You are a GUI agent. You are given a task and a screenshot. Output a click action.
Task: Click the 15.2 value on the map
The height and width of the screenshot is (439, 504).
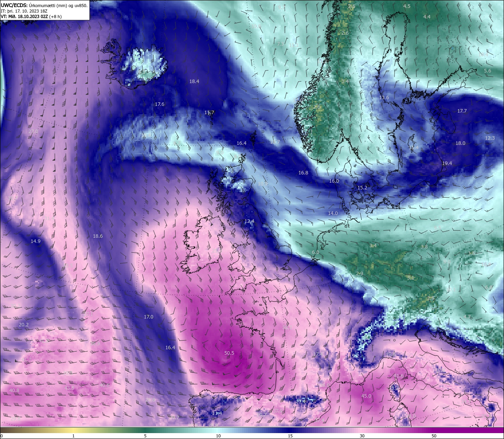[362, 188]
